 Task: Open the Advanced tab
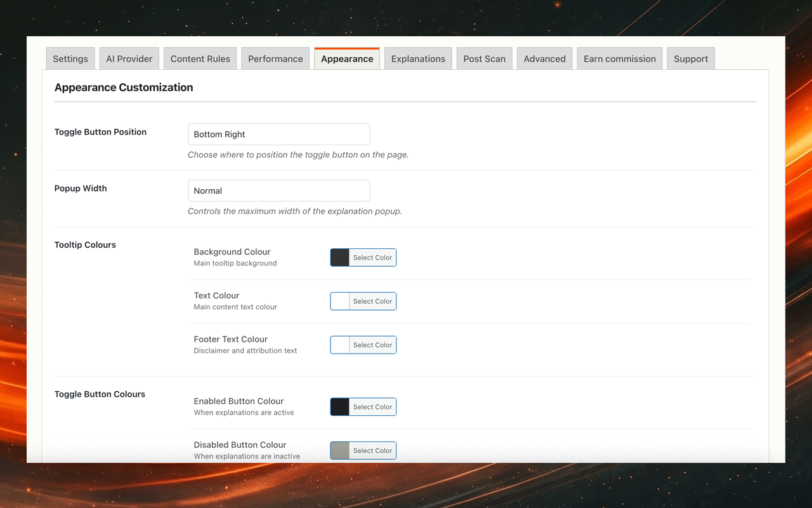pyautogui.click(x=545, y=58)
